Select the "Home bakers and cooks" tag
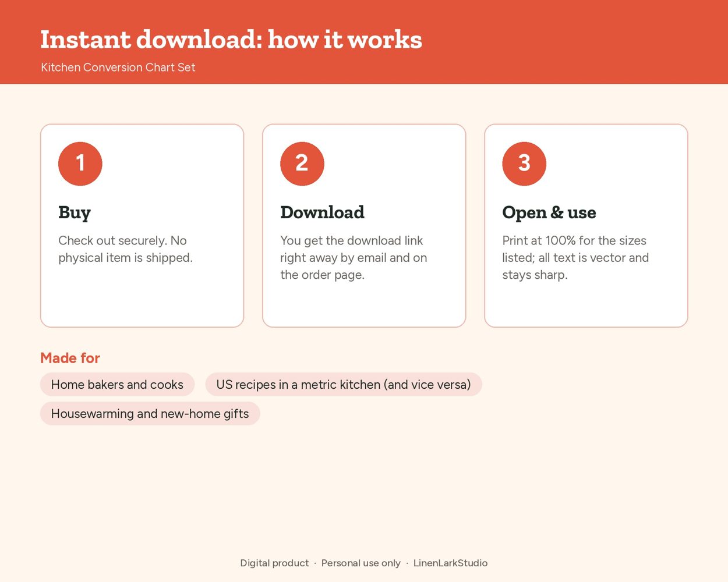The image size is (728, 582). (117, 384)
